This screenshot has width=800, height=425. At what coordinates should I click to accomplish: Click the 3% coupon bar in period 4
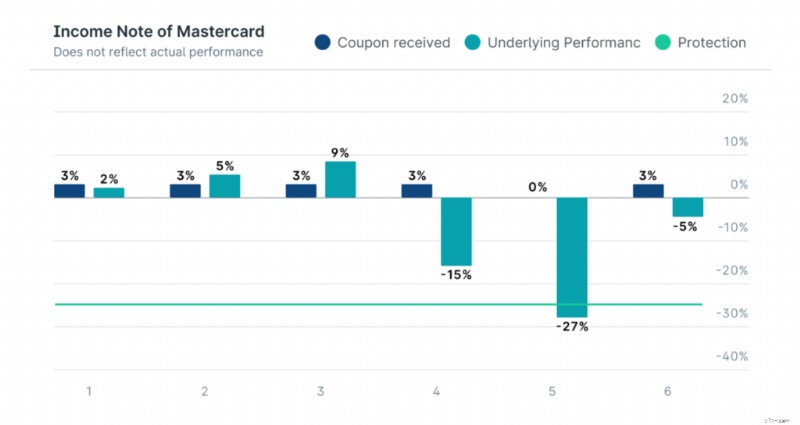[417, 191]
